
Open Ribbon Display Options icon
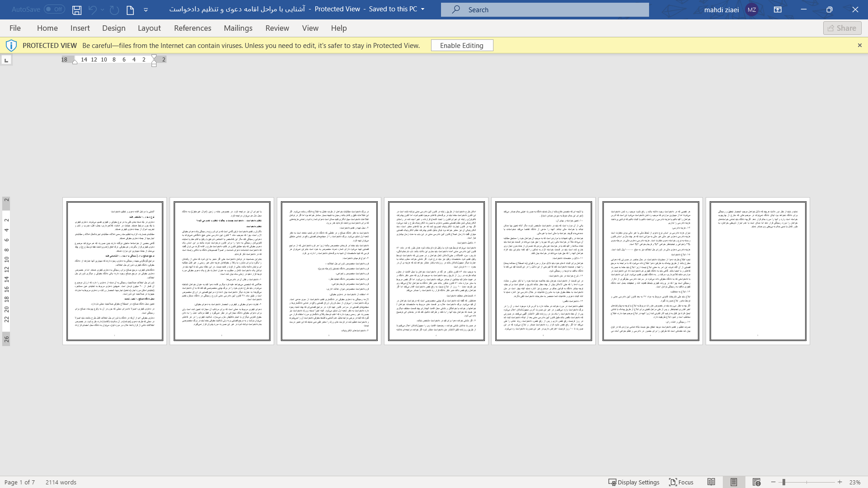coord(778,9)
